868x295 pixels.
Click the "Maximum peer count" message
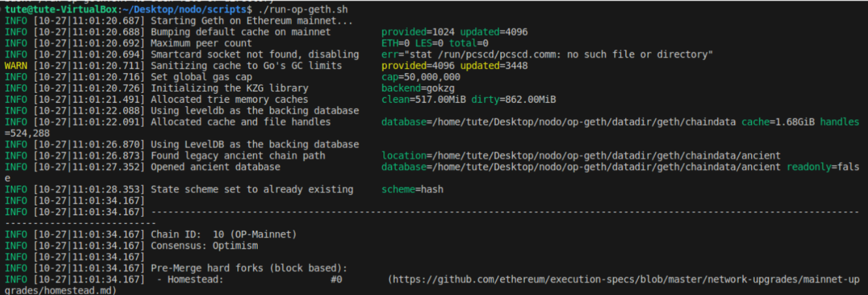pyautogui.click(x=201, y=43)
